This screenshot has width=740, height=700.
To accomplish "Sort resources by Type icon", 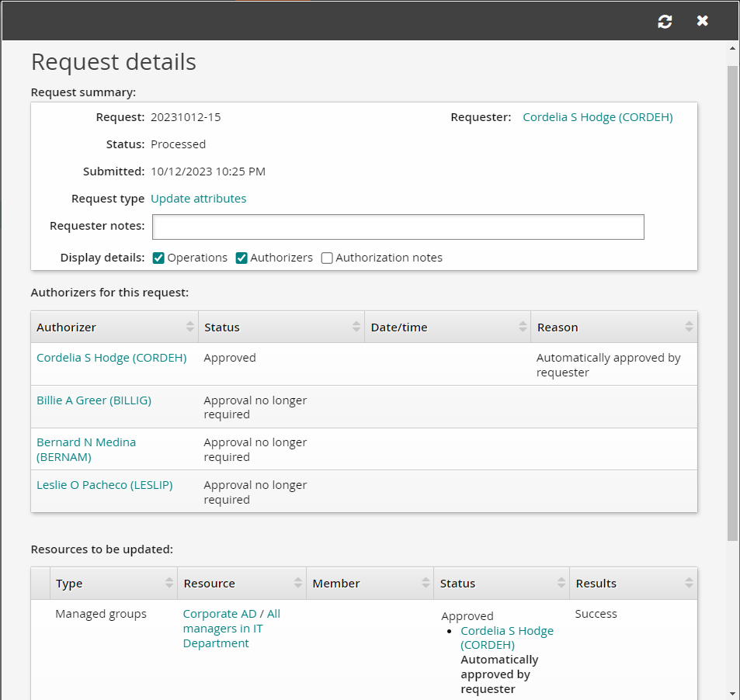I will [169, 584].
